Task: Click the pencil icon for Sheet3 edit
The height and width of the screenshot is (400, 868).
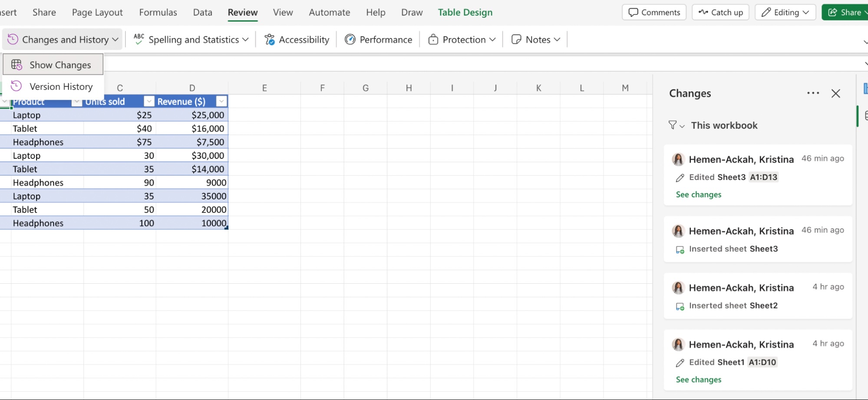Action: [680, 177]
